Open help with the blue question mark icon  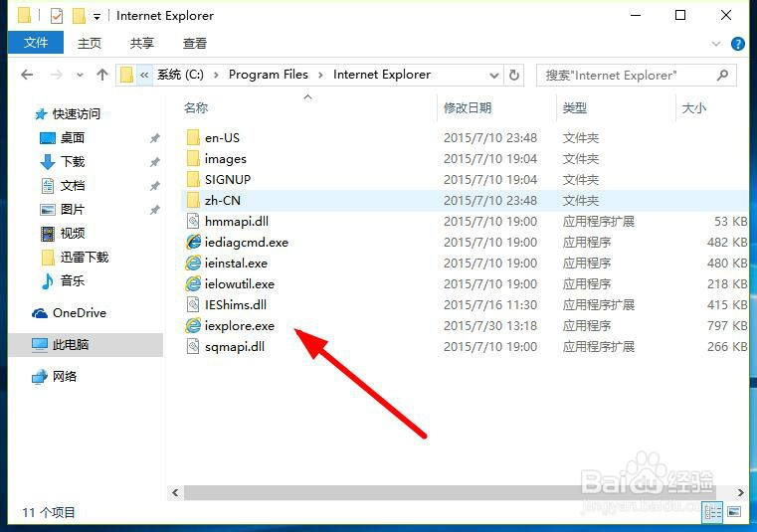click(x=738, y=44)
